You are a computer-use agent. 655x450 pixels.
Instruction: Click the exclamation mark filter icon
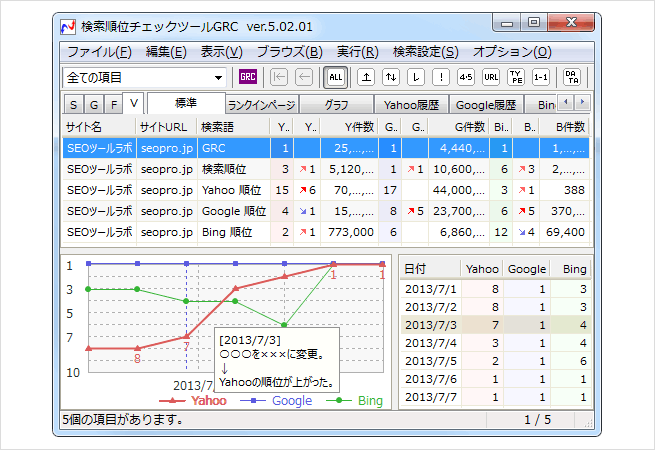click(x=441, y=77)
